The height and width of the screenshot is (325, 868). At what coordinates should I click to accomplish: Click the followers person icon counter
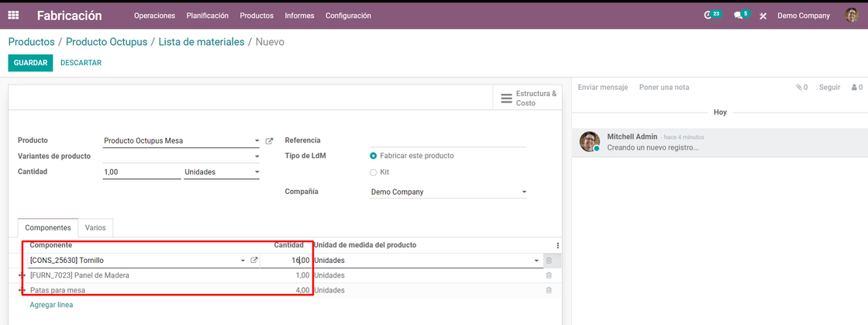coord(857,88)
